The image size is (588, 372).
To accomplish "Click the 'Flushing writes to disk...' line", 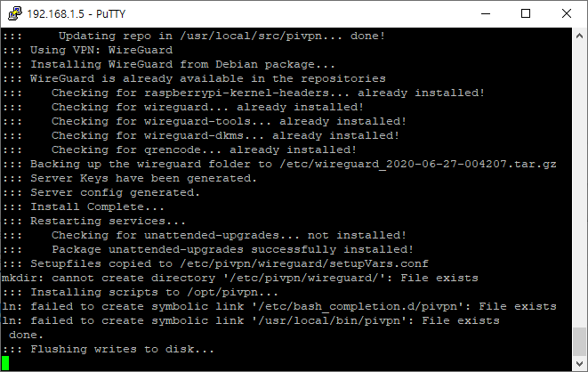I will (109, 349).
